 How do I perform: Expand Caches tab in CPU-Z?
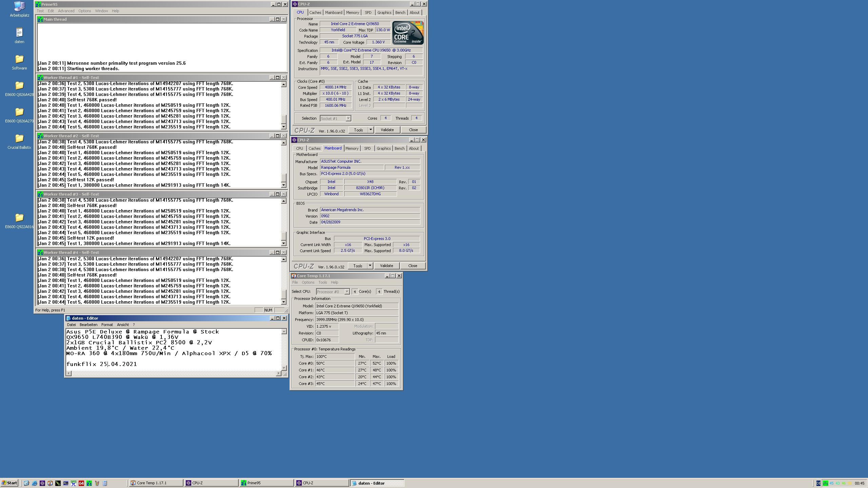tap(314, 13)
